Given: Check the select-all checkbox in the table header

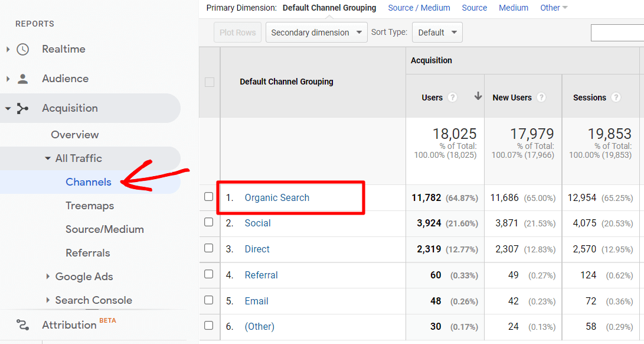Looking at the screenshot, I should click(209, 82).
